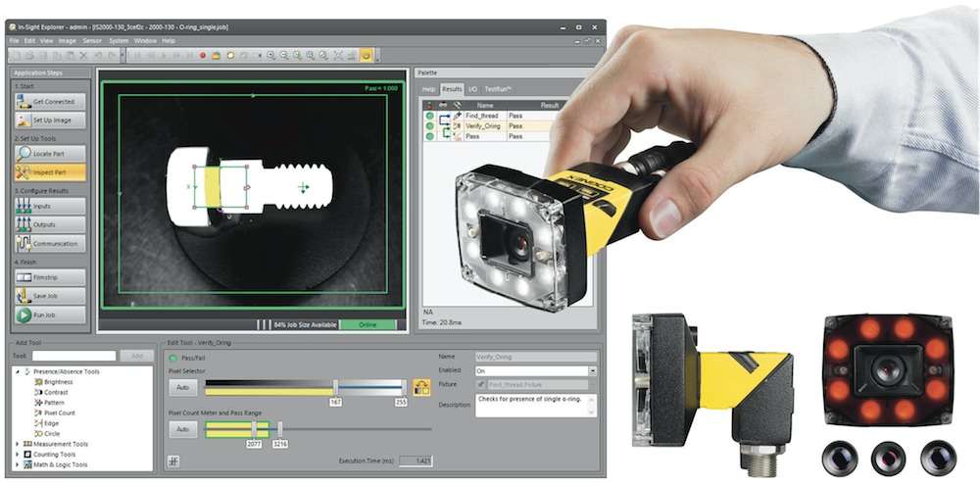Screen dimensions: 980x483
Task: Open the Inputs configuration step
Action: (51, 206)
